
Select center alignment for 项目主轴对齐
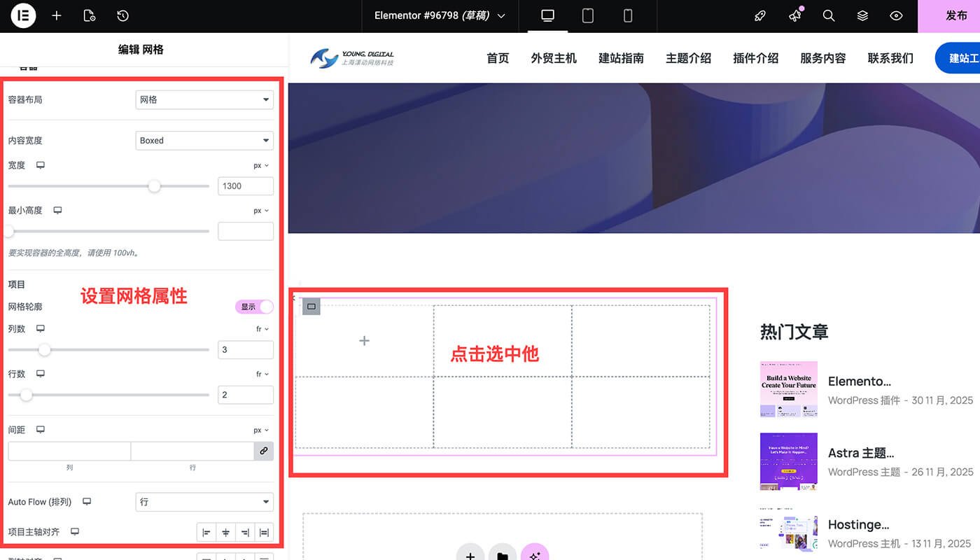[x=225, y=532]
